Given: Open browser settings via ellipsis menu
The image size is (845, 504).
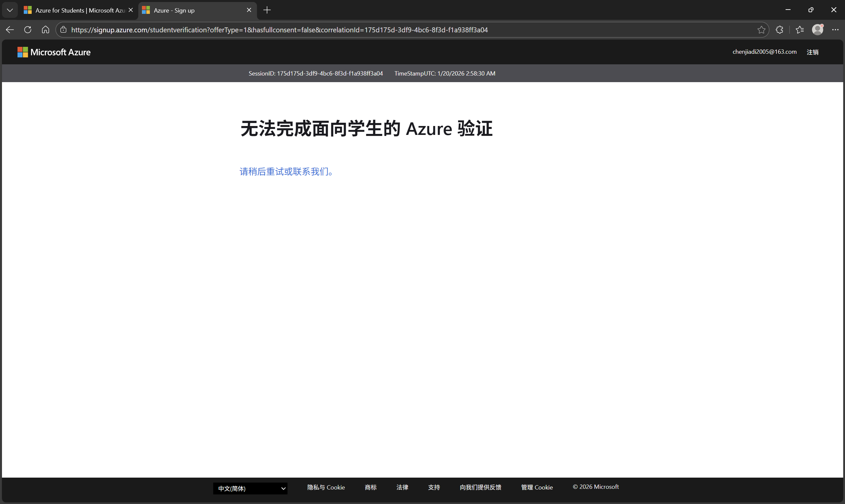Looking at the screenshot, I should [x=836, y=30].
